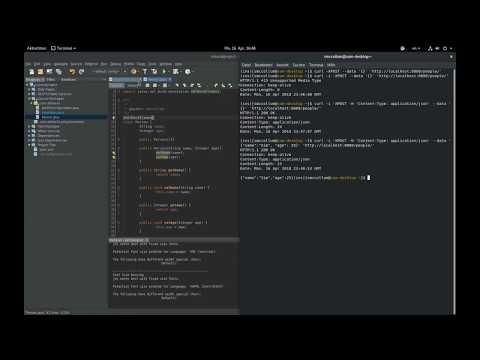
Task: Select pom.xml under Project Files
Action: coord(46,150)
